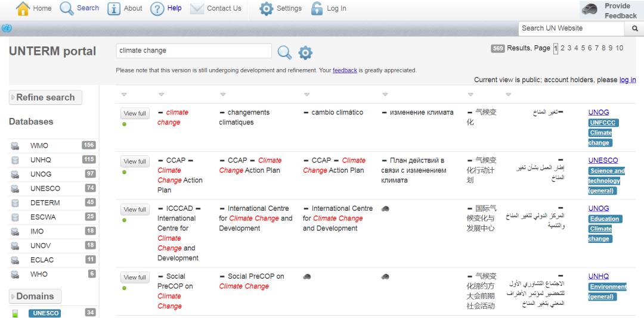644x318 pixels.
Task: Click the Science and technology (general) tag
Action: coord(606,180)
